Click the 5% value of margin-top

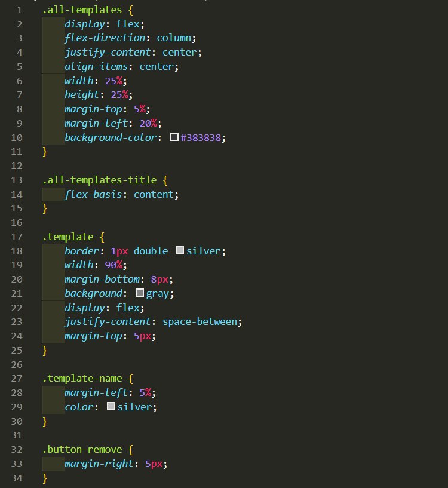coord(140,109)
